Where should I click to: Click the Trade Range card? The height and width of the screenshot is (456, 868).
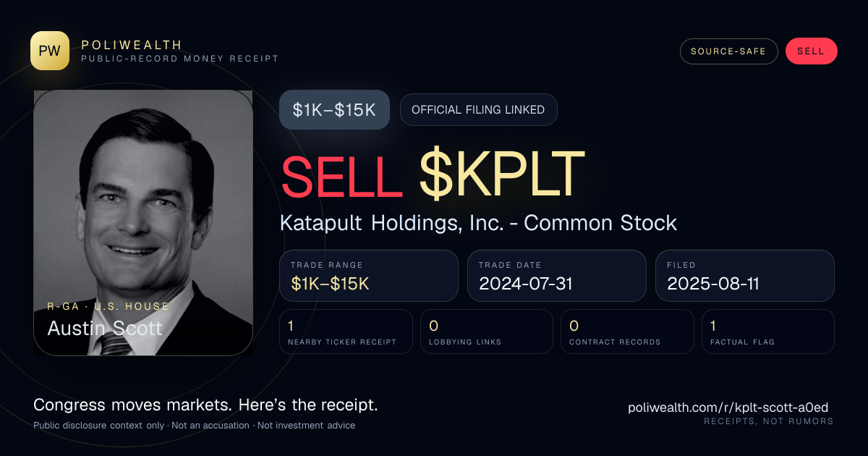(369, 276)
